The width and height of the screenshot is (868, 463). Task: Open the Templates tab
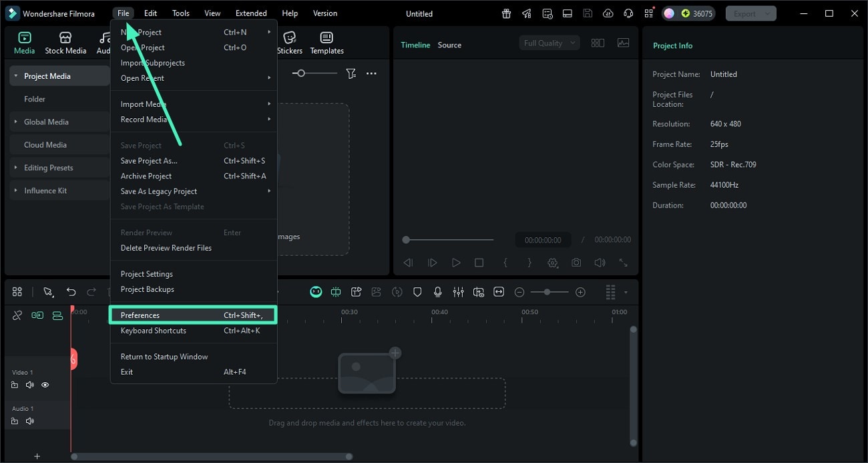(x=327, y=43)
